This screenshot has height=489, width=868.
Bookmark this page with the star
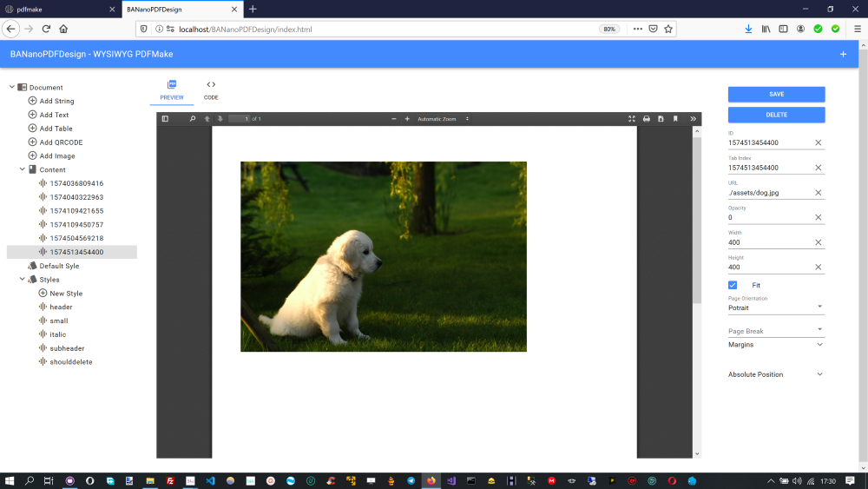[x=668, y=29]
